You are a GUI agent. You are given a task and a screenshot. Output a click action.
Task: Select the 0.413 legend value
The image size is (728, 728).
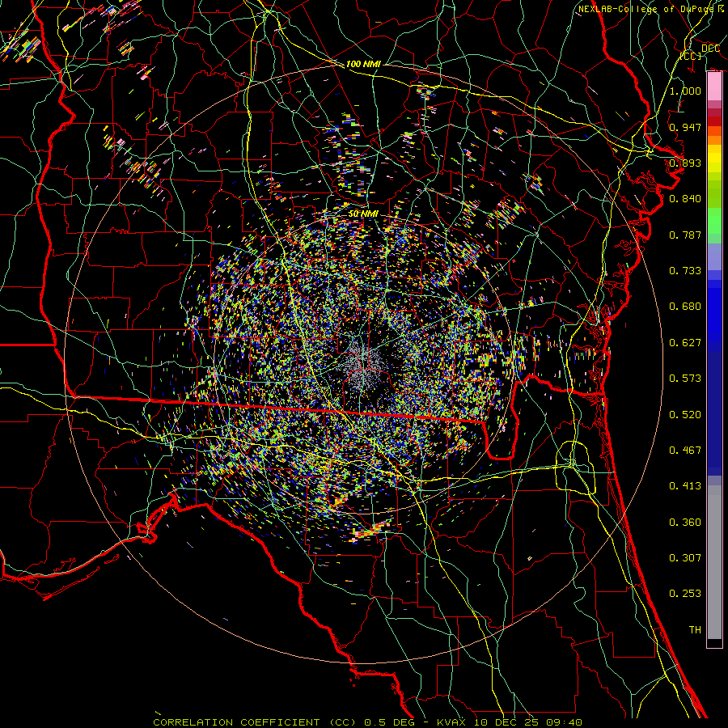685,486
